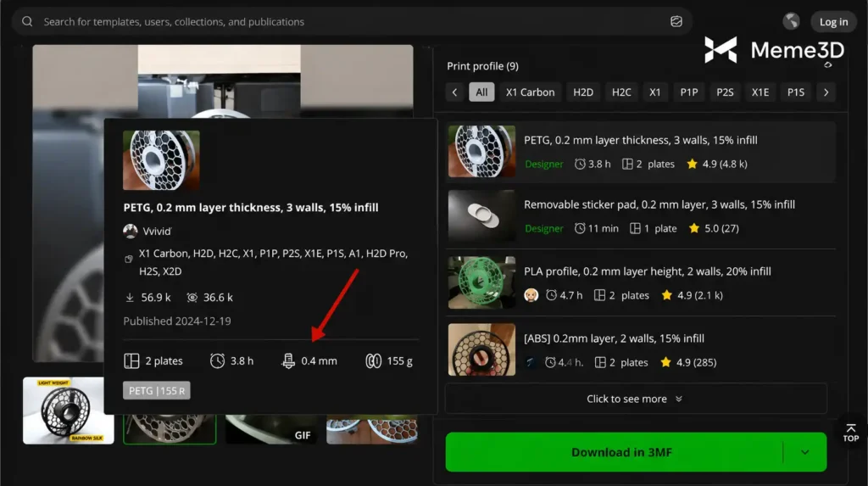Click the popup title PETG, 0.2 mm layer thickness
Image resolution: width=868 pixels, height=486 pixels.
[251, 207]
